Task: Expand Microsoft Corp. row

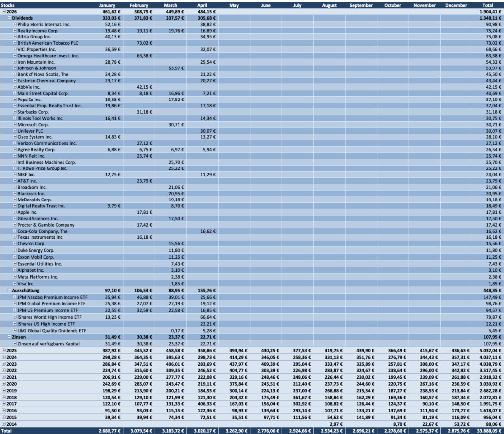Action: click(x=15, y=125)
